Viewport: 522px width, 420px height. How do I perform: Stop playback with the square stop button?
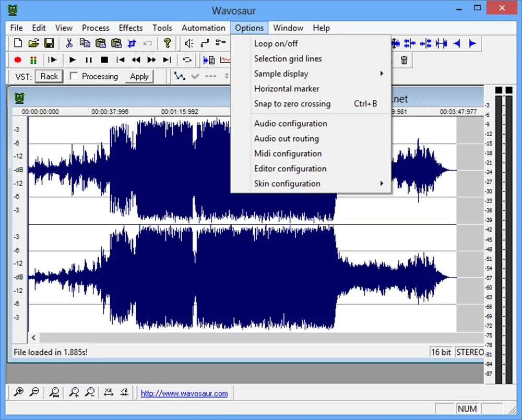tap(104, 60)
